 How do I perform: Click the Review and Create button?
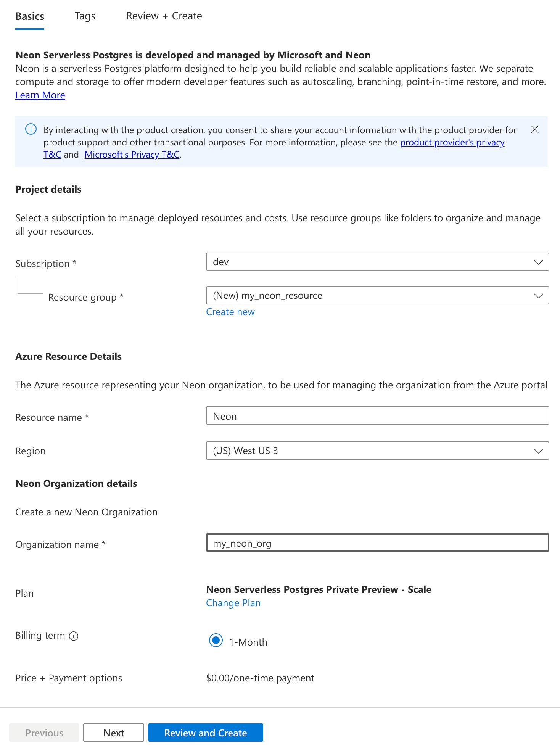click(205, 733)
